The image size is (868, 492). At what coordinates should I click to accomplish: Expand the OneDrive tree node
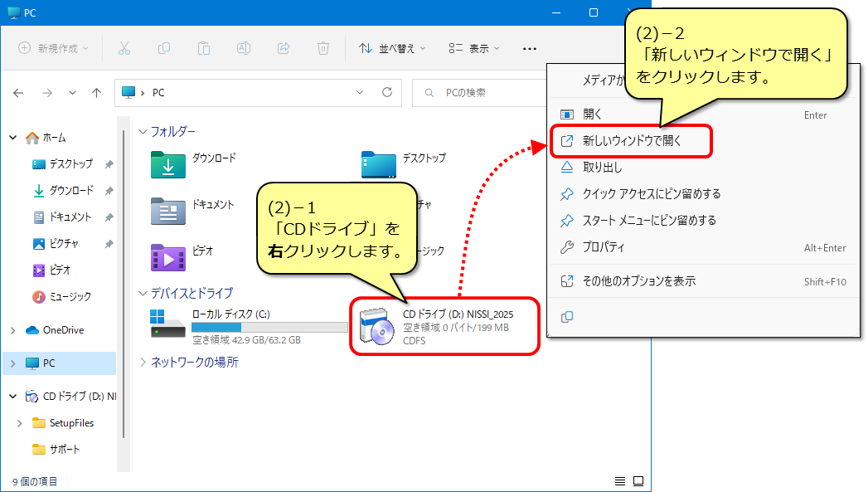[x=12, y=330]
